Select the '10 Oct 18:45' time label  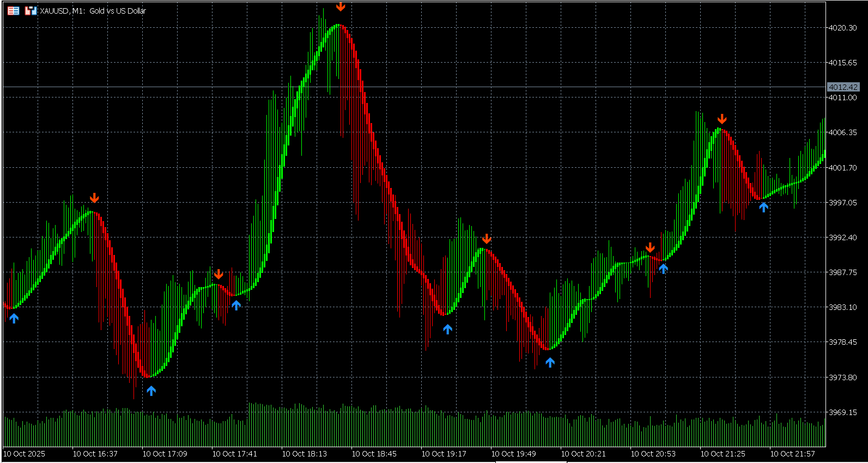tap(374, 454)
